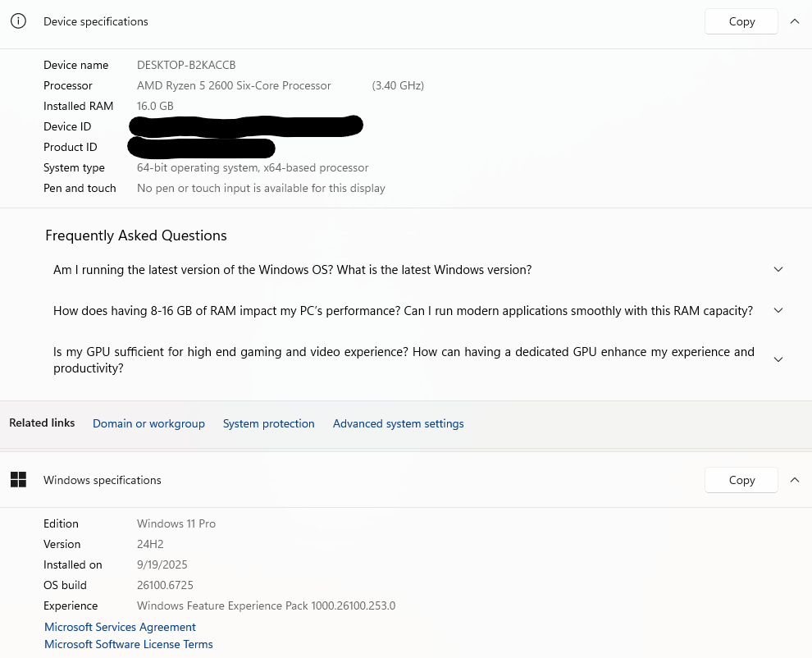This screenshot has width=812, height=658.
Task: Copy the device specifications
Action: [741, 21]
